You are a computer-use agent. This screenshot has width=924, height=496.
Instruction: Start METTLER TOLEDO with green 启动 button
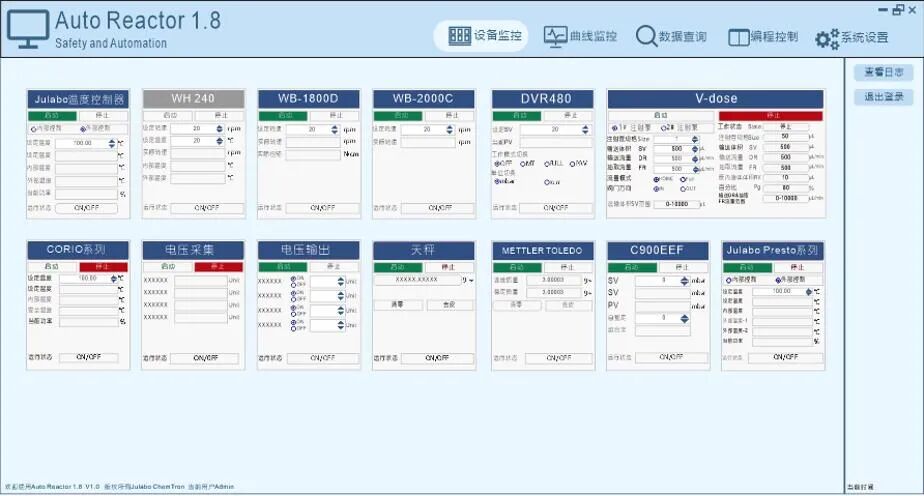coord(517,267)
